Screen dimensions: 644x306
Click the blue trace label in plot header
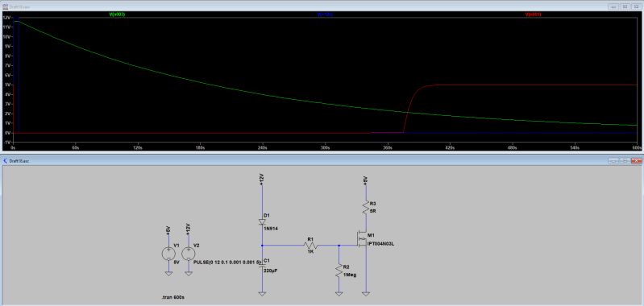coord(325,14)
